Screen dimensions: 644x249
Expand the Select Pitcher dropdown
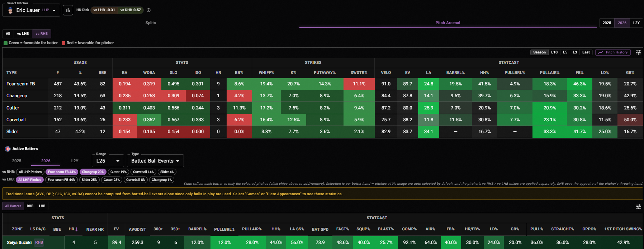point(31,10)
